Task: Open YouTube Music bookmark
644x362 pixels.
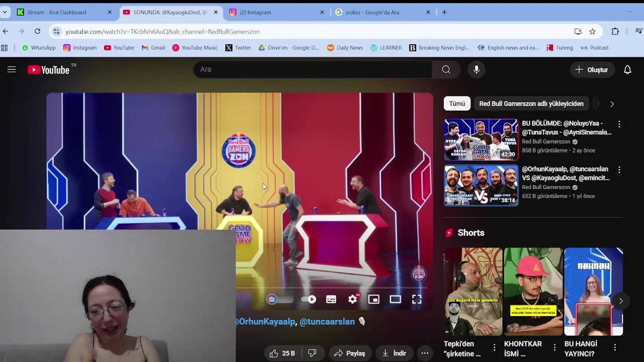Action: tap(195, 48)
